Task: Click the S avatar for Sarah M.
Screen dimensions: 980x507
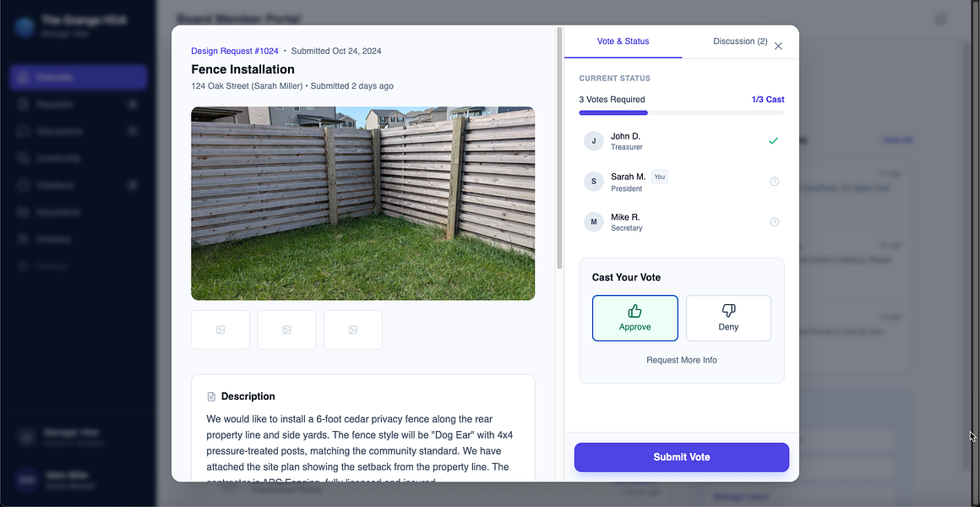Action: click(x=594, y=182)
